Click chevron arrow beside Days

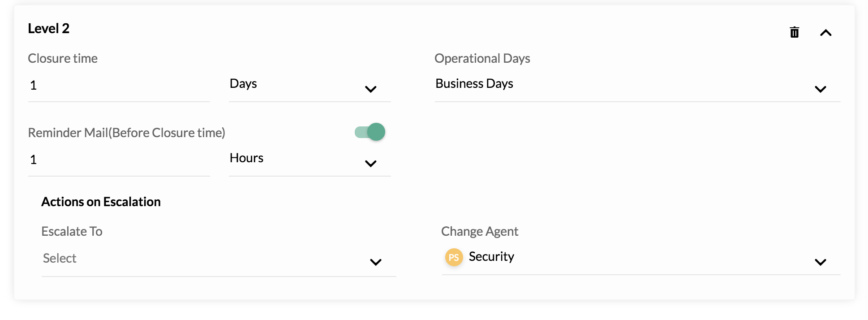coord(370,89)
